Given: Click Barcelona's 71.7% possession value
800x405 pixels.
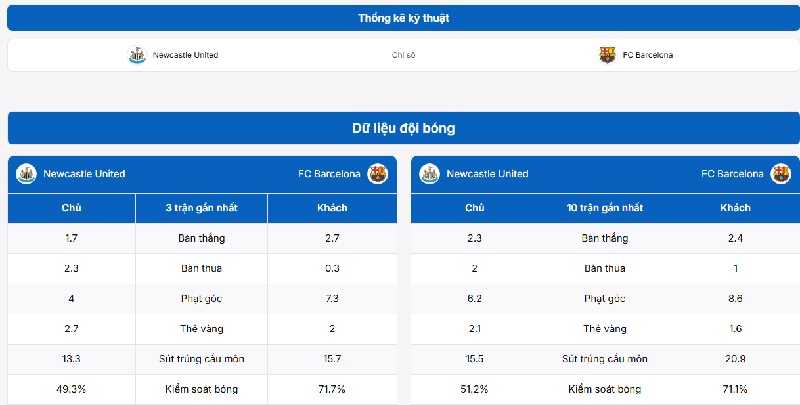Looking at the screenshot, I should pyautogui.click(x=332, y=389).
